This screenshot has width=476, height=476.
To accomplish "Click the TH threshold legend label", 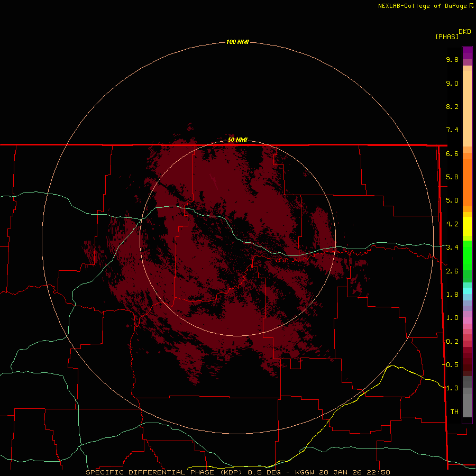I will 454,411.
